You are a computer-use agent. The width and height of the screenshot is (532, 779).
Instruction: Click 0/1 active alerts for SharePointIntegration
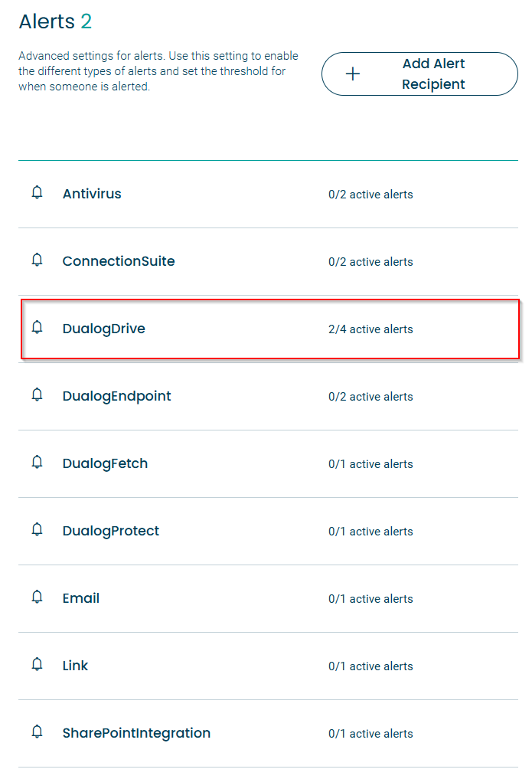pos(370,733)
